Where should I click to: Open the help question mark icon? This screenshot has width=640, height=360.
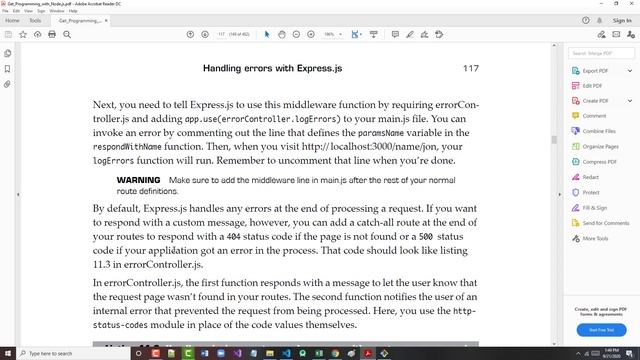586,20
